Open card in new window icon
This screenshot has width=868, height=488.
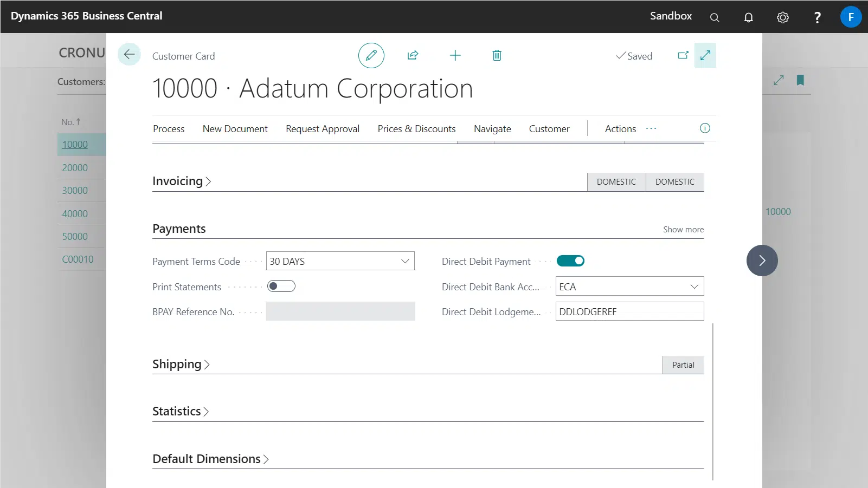click(x=683, y=55)
